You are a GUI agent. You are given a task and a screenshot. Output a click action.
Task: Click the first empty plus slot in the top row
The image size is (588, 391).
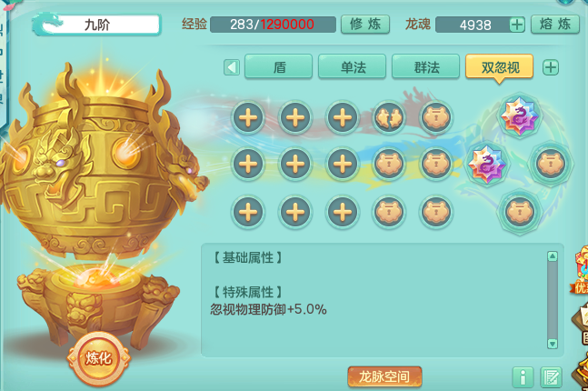pos(248,117)
